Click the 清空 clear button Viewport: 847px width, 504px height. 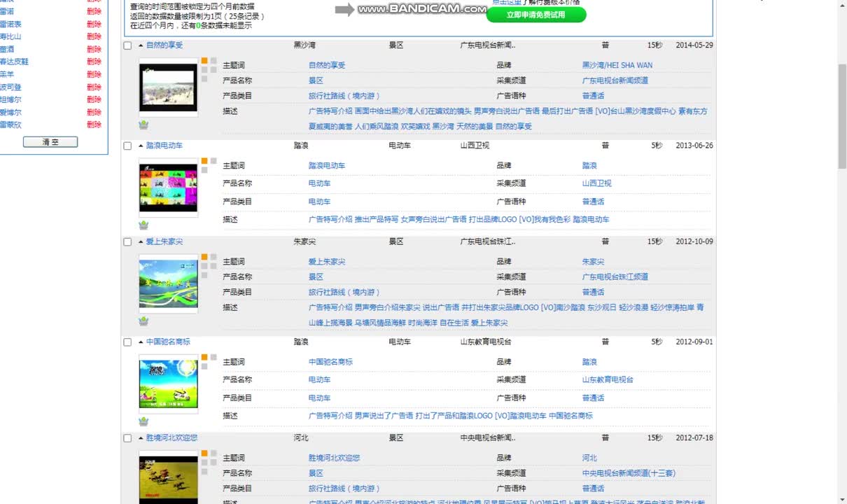pos(50,142)
